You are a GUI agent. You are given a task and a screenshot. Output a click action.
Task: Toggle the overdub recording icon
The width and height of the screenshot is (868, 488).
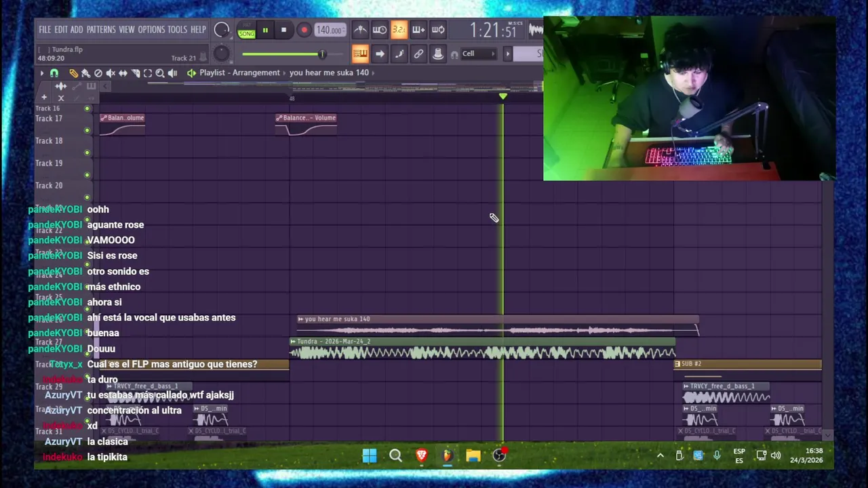point(418,30)
